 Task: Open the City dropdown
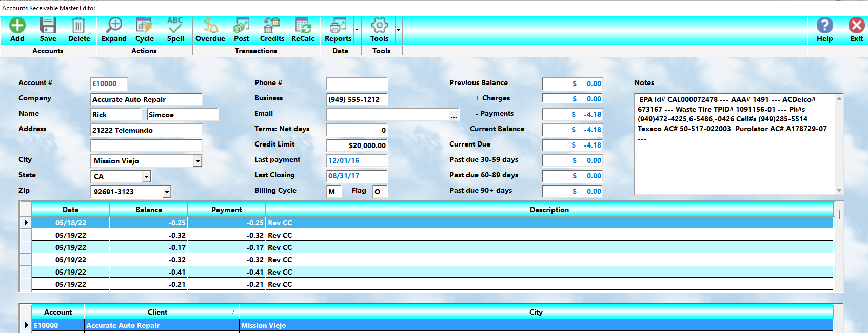[x=198, y=161]
